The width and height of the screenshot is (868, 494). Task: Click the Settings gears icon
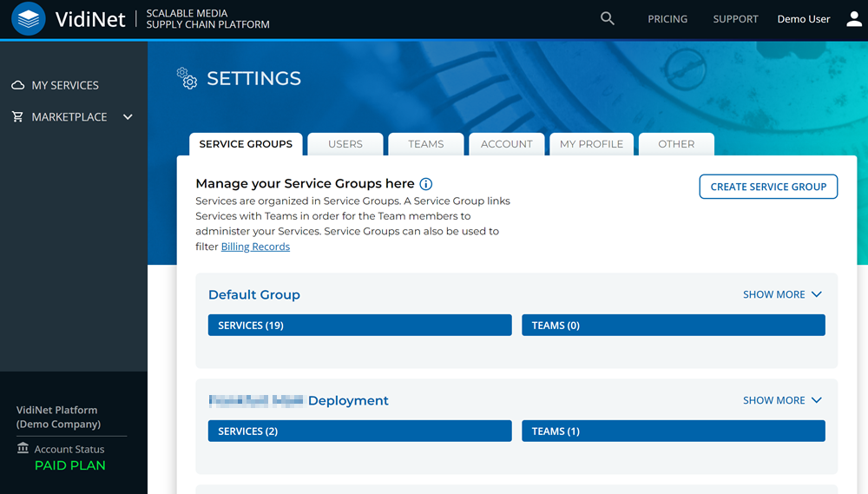click(x=187, y=78)
